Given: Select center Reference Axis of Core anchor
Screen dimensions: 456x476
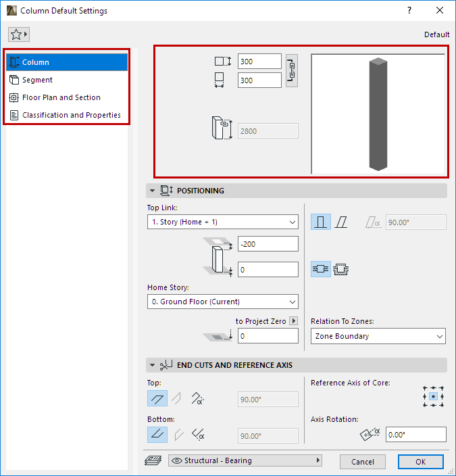Looking at the screenshot, I should click(x=433, y=396).
